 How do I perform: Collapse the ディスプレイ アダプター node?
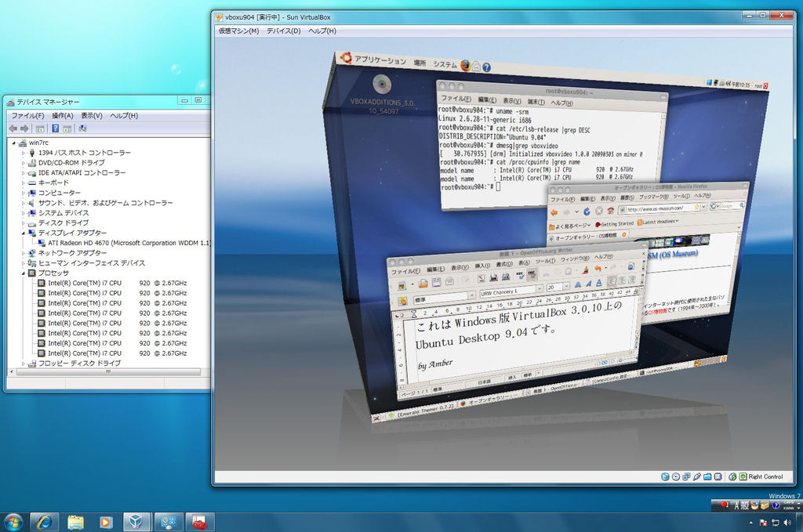[x=23, y=233]
